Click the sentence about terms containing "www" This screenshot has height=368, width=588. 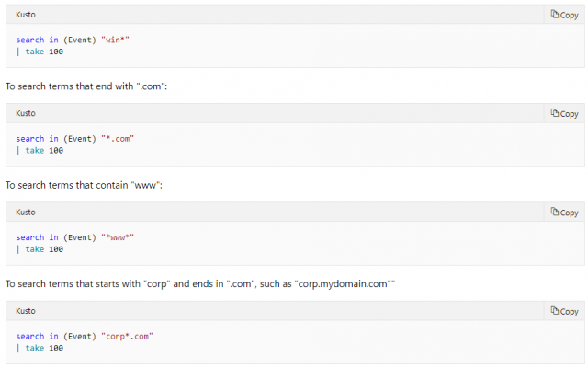point(84,185)
